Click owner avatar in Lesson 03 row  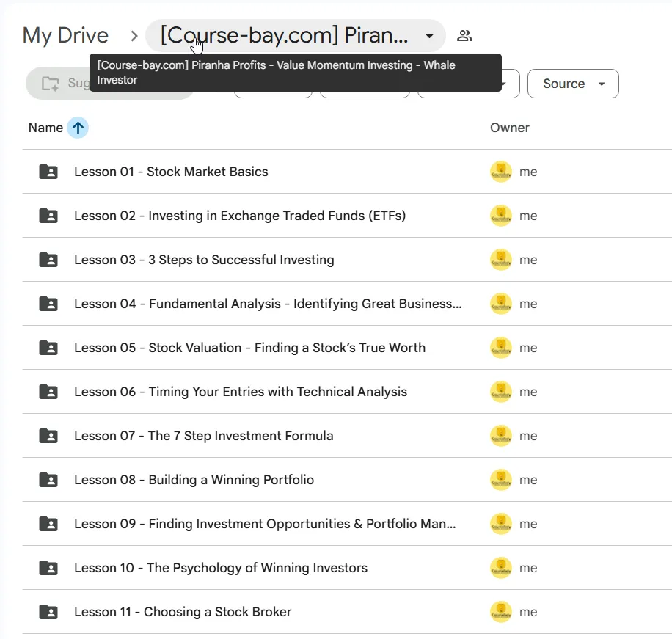(501, 260)
